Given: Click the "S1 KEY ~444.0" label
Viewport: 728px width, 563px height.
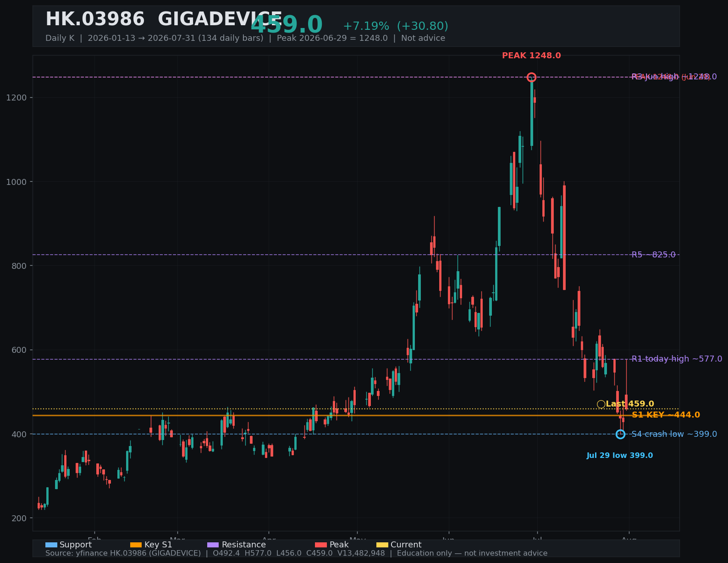Looking at the screenshot, I should click(666, 415).
